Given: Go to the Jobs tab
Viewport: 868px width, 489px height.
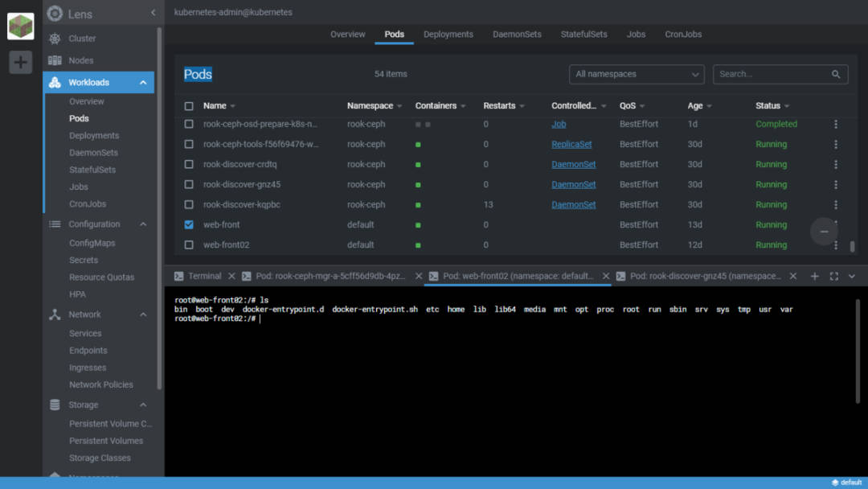Looking at the screenshot, I should [636, 35].
